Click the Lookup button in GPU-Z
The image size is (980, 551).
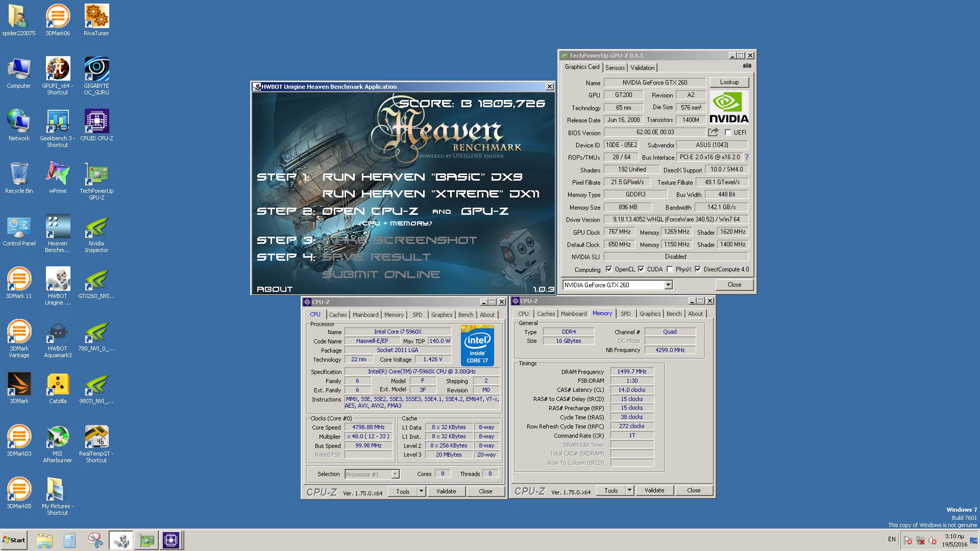pos(729,82)
